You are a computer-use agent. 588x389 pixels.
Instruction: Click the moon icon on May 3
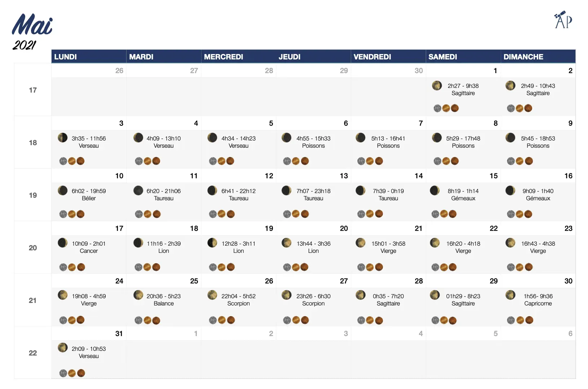click(63, 138)
